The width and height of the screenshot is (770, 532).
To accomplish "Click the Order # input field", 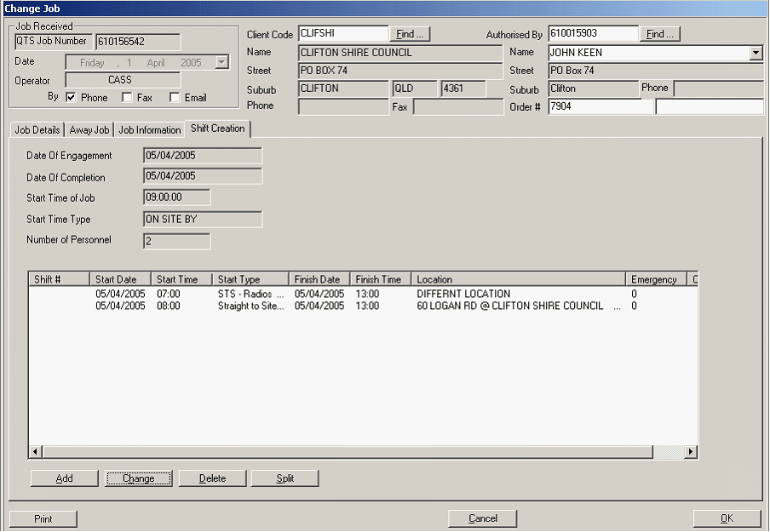I will [600, 107].
